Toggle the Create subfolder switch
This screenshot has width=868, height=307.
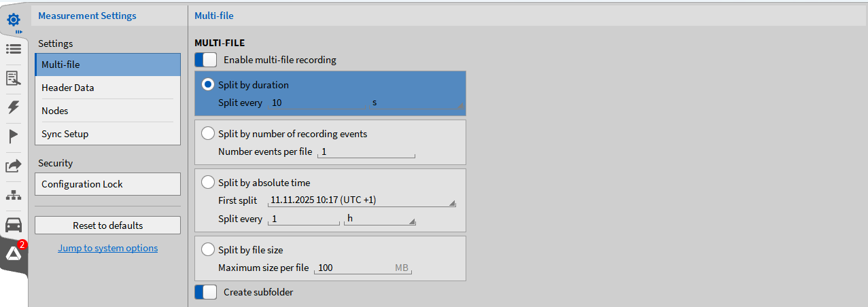click(x=205, y=292)
